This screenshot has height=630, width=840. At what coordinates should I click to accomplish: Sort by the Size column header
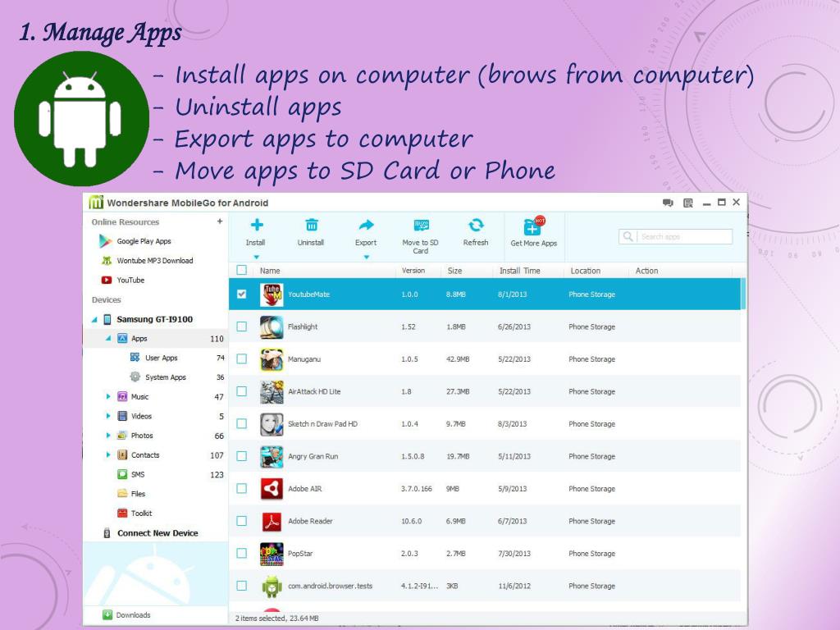click(x=454, y=271)
